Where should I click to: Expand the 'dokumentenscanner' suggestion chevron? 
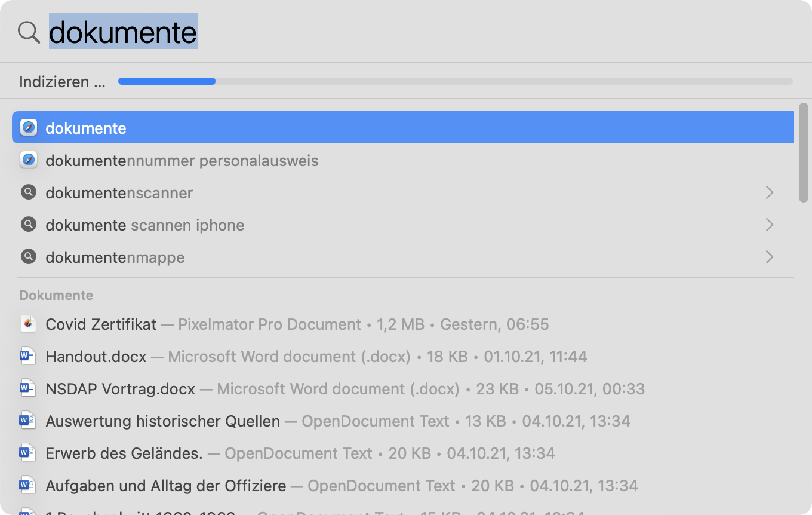tap(770, 192)
